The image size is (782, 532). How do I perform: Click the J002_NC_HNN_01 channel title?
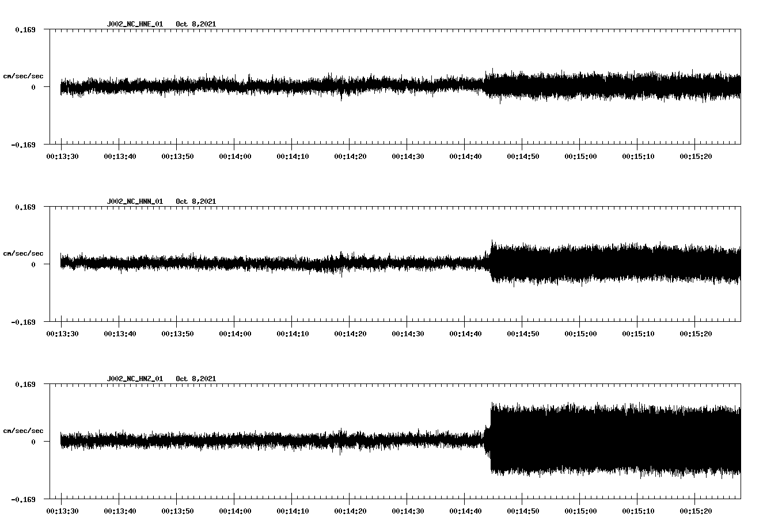tap(135, 202)
